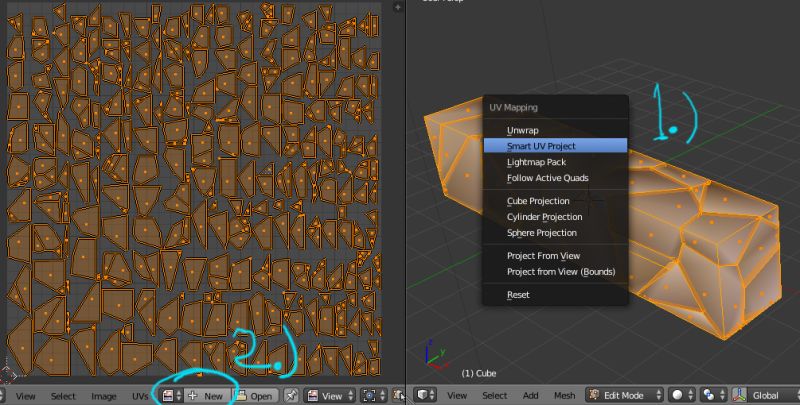Open the UV editor pivot point selector

click(x=374, y=396)
